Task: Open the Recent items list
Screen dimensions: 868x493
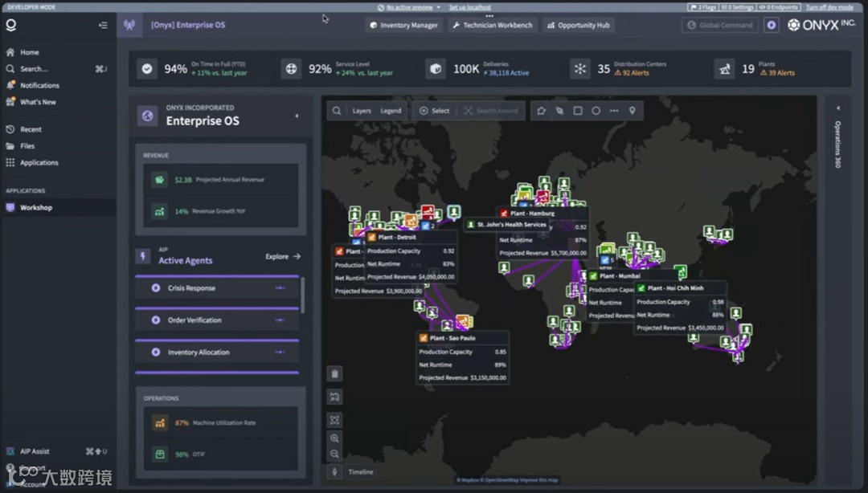Action: click(x=31, y=129)
